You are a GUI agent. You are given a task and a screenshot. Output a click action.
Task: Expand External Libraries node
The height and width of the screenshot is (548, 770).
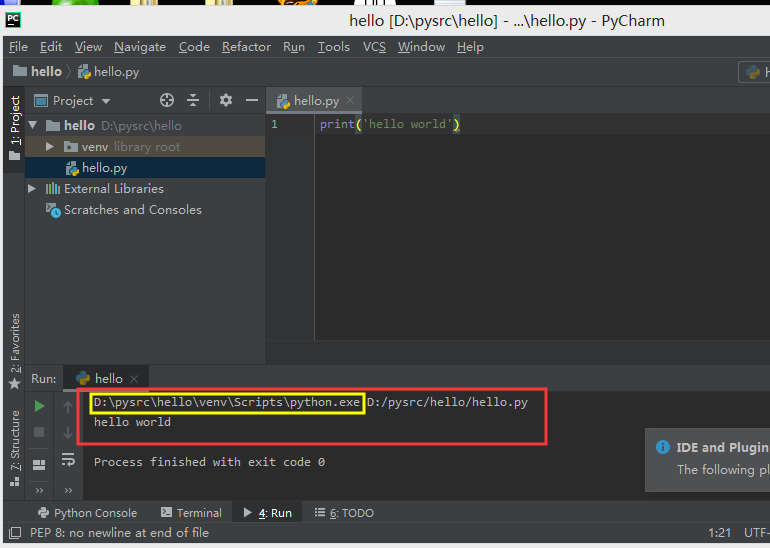(33, 189)
